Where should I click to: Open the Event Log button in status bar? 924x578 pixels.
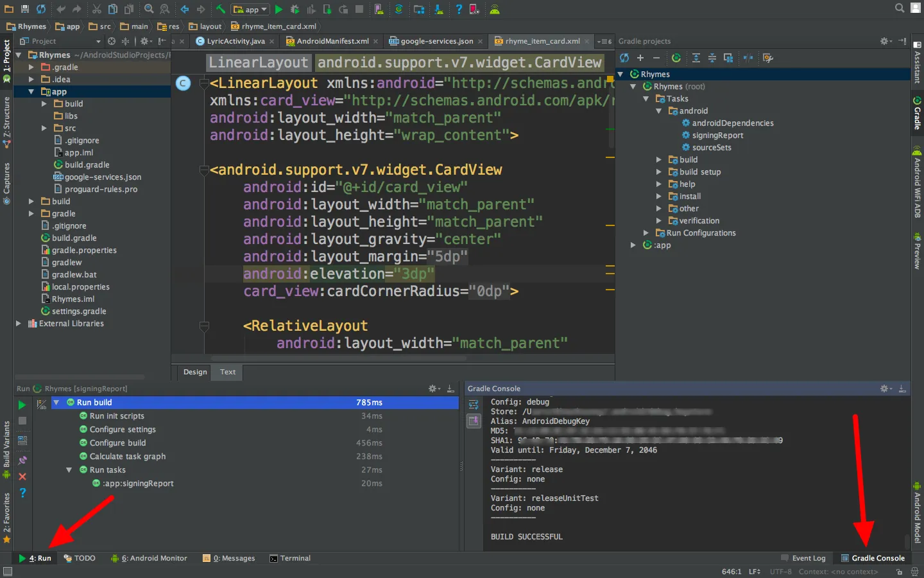[x=803, y=558]
